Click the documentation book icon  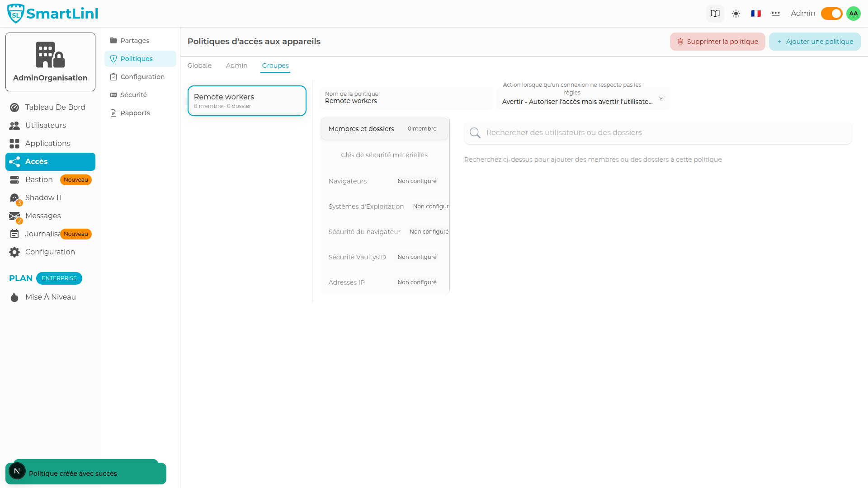click(715, 13)
